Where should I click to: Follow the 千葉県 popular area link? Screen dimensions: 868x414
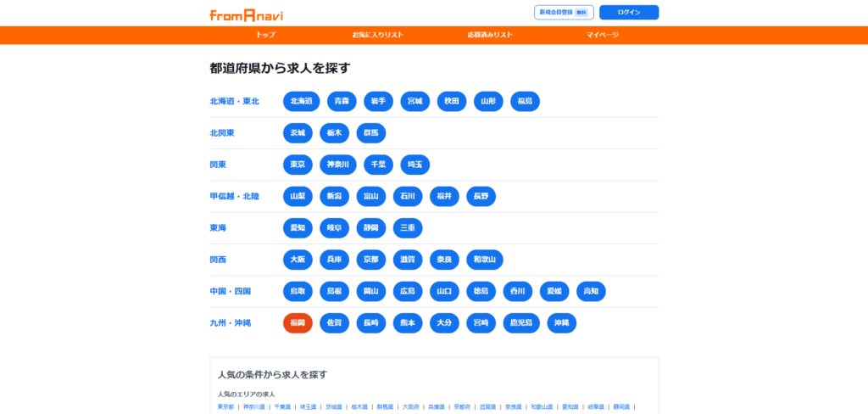282,407
